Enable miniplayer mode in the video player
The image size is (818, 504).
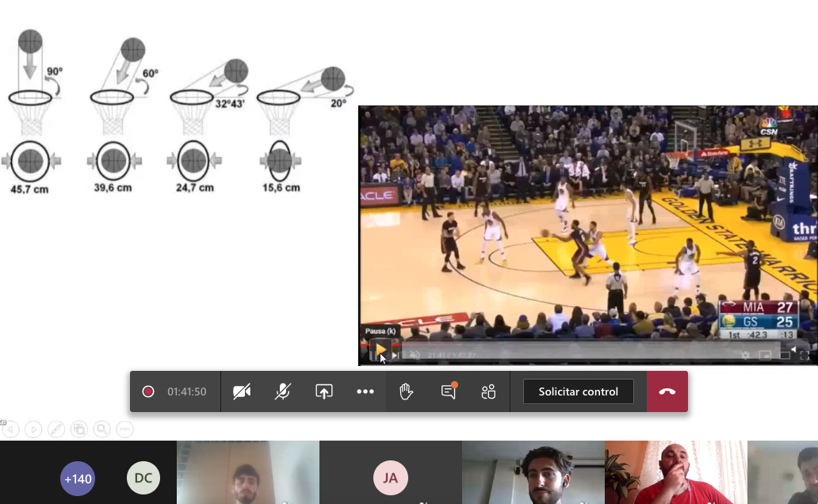tap(766, 355)
